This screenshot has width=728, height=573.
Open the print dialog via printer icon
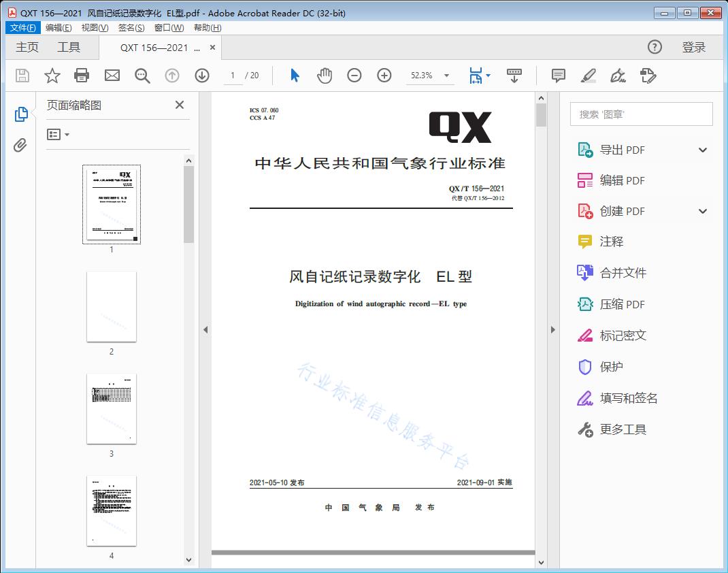click(82, 76)
